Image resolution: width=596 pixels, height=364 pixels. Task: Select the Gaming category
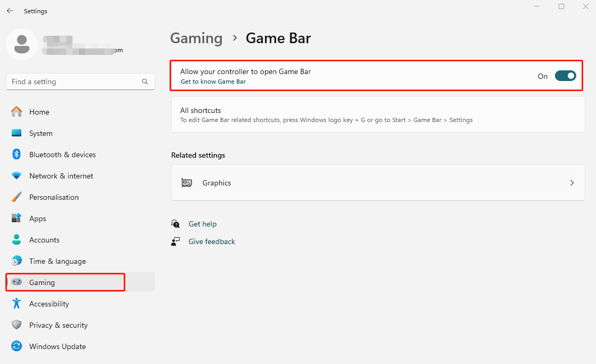pyautogui.click(x=80, y=282)
